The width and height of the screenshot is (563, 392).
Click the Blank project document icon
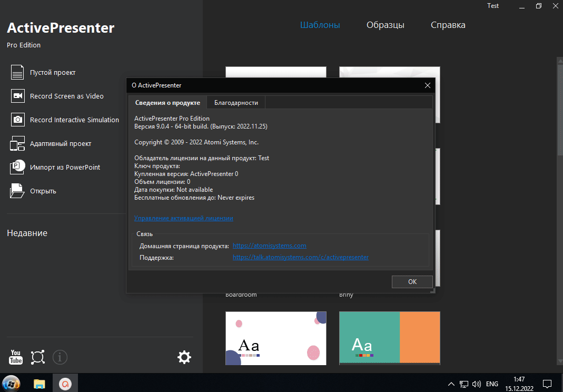17,72
